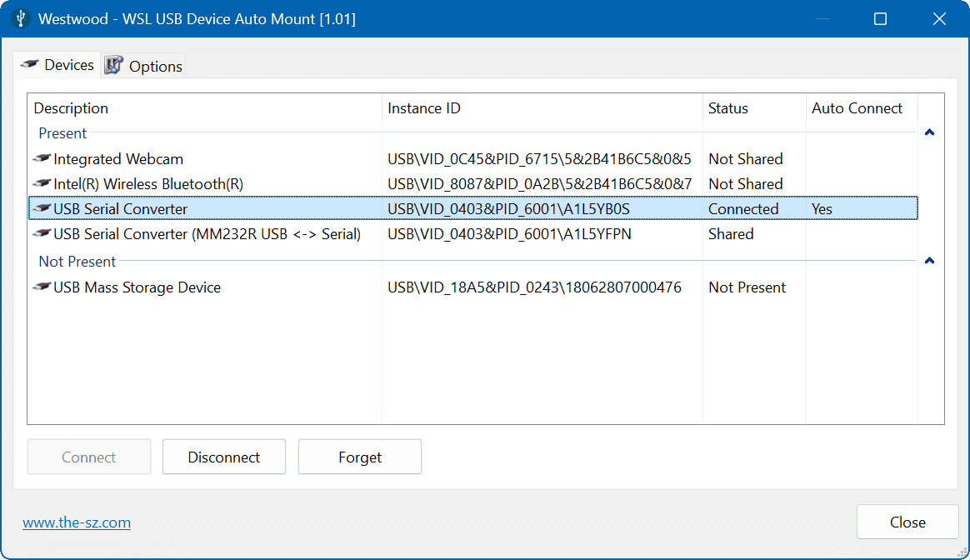
Task: Open the www.the-sz.com link
Action: pos(77,522)
